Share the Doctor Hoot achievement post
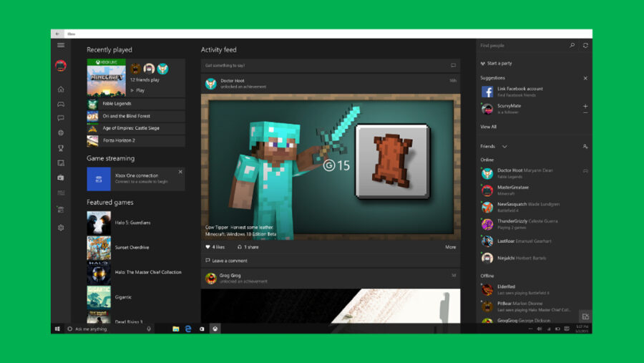This screenshot has width=644, height=363. click(x=248, y=247)
